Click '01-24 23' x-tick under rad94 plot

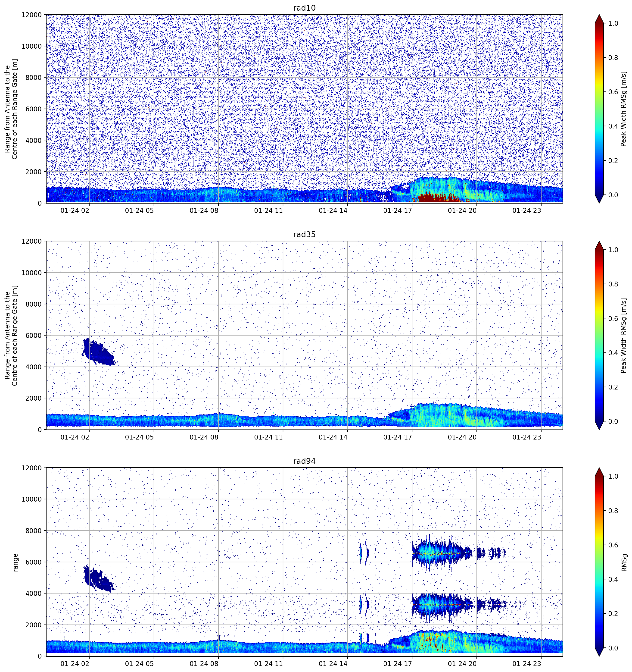tap(527, 664)
